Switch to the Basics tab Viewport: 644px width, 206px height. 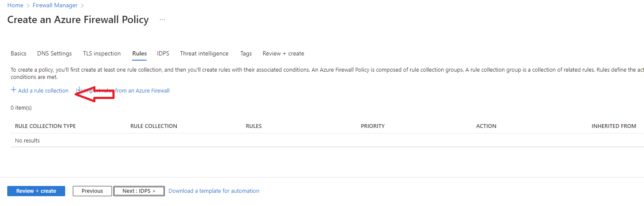point(18,53)
